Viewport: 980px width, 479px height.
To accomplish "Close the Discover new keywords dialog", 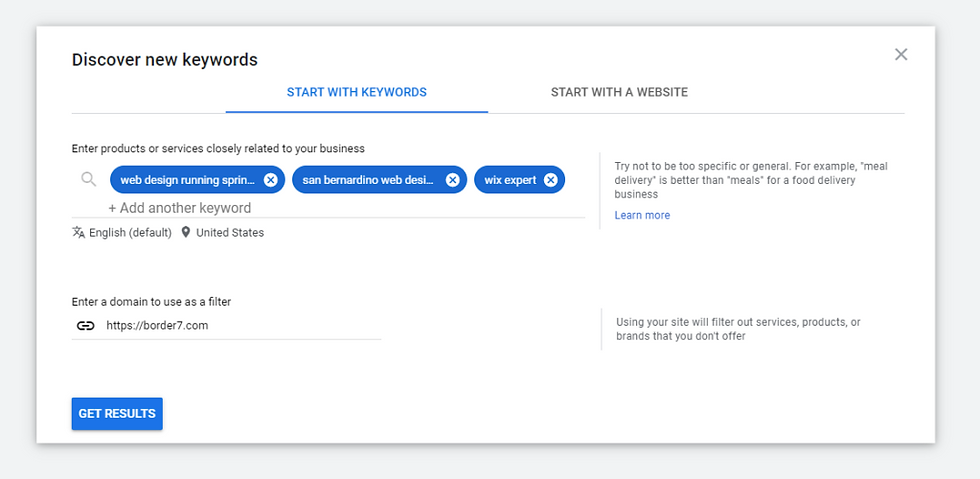I will [901, 54].
